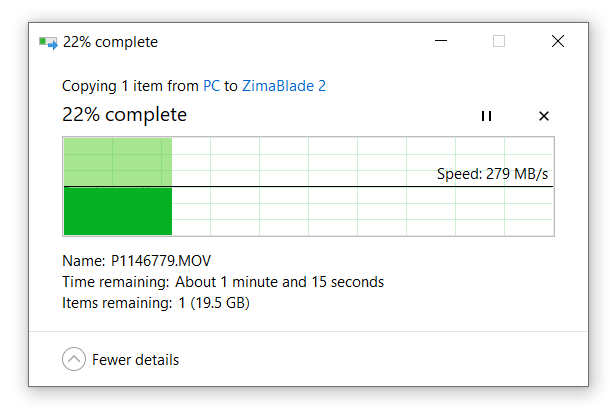
Task: Click the file copy icon in title bar
Action: pos(48,42)
